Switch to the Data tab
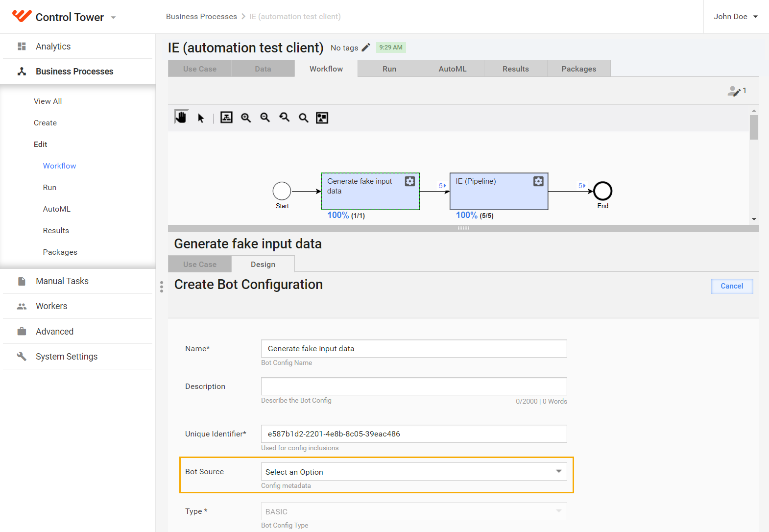The image size is (769, 532). (x=263, y=69)
